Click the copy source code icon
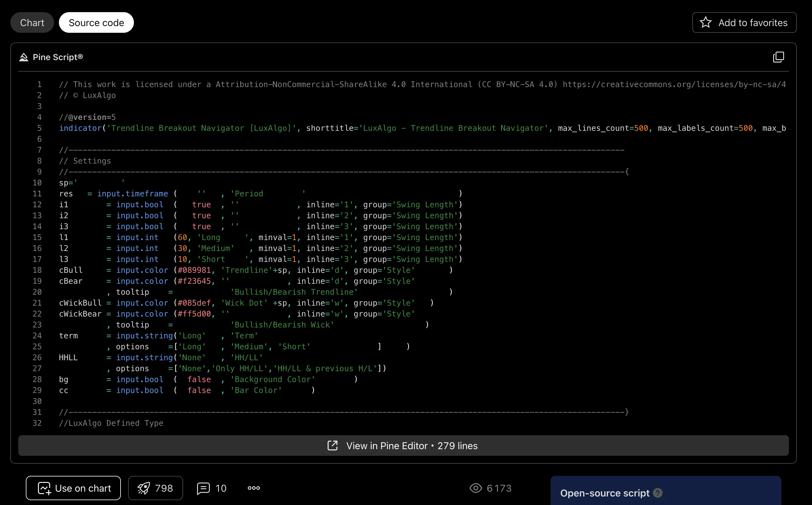Image resolution: width=812 pixels, height=505 pixels. 778,57
